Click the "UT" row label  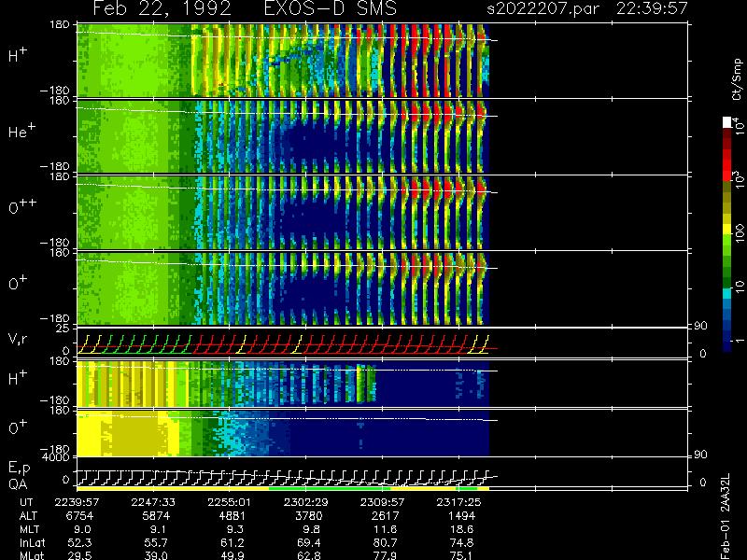click(x=27, y=502)
